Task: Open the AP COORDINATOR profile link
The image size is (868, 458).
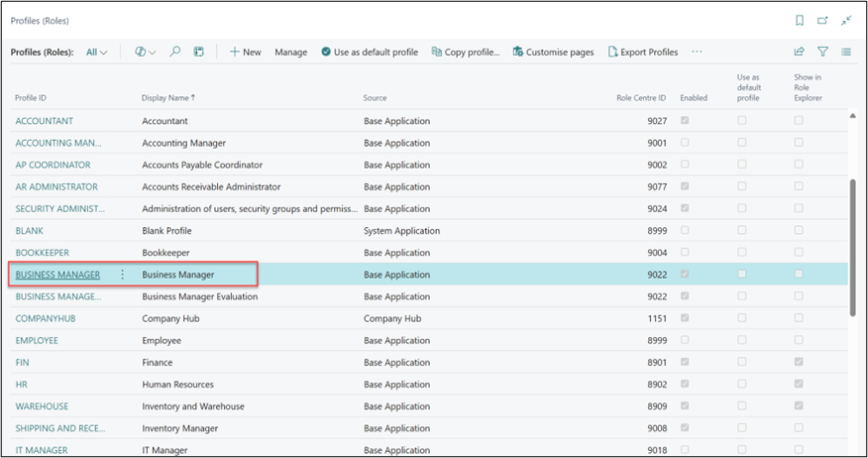Action: 53,165
